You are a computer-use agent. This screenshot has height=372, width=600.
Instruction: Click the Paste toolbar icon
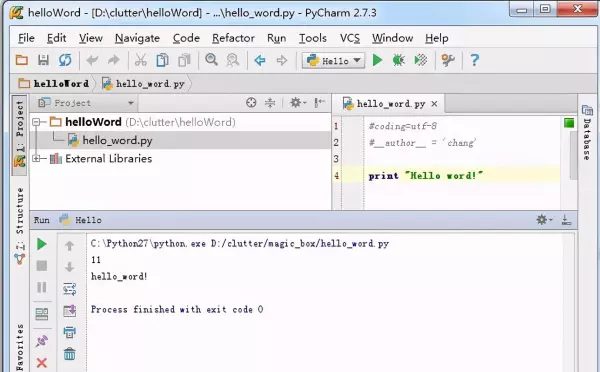point(184,60)
